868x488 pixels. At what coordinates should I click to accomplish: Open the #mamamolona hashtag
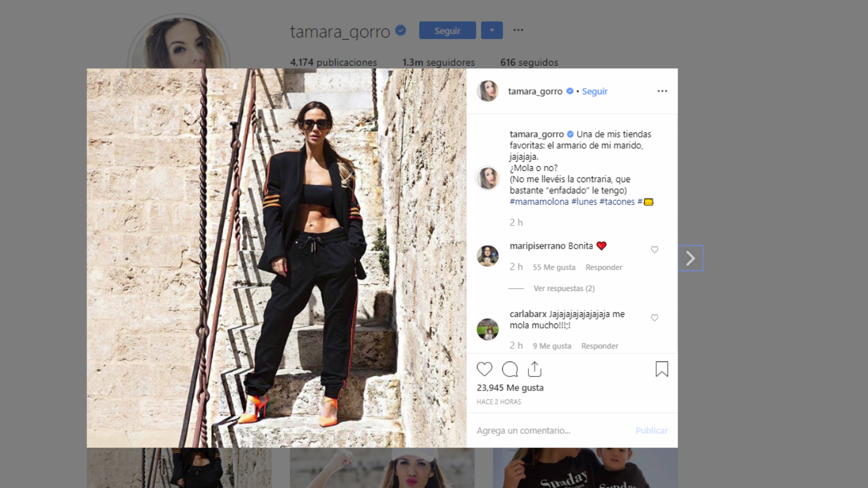(539, 202)
